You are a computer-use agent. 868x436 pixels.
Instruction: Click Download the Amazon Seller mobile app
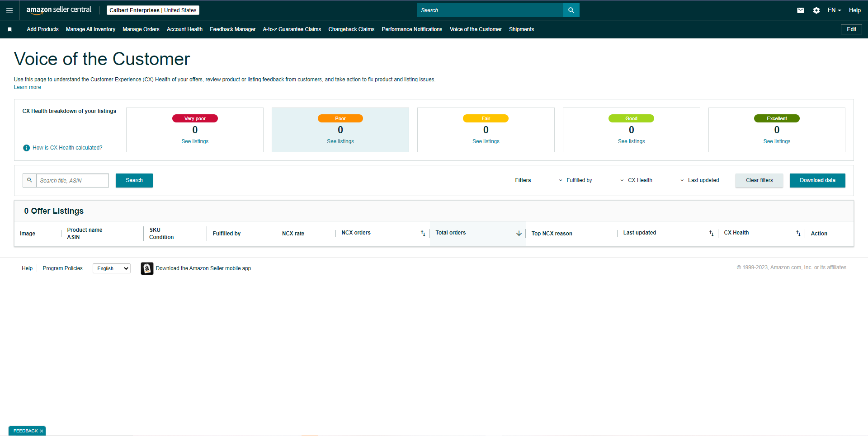click(203, 268)
